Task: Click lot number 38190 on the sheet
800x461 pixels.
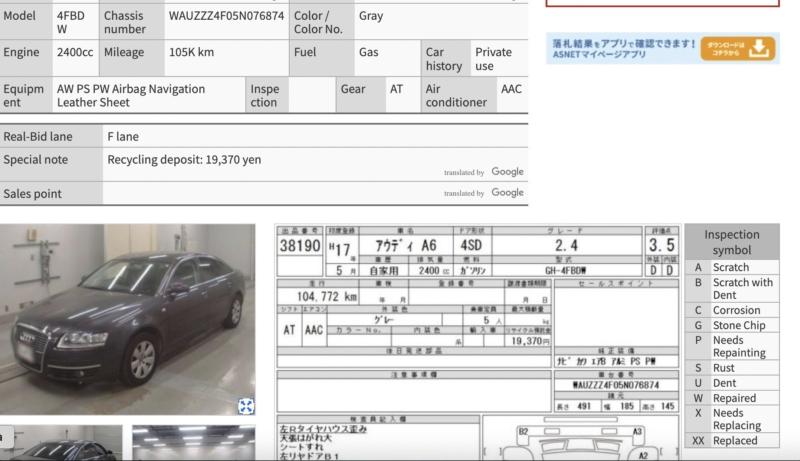Action: click(299, 245)
